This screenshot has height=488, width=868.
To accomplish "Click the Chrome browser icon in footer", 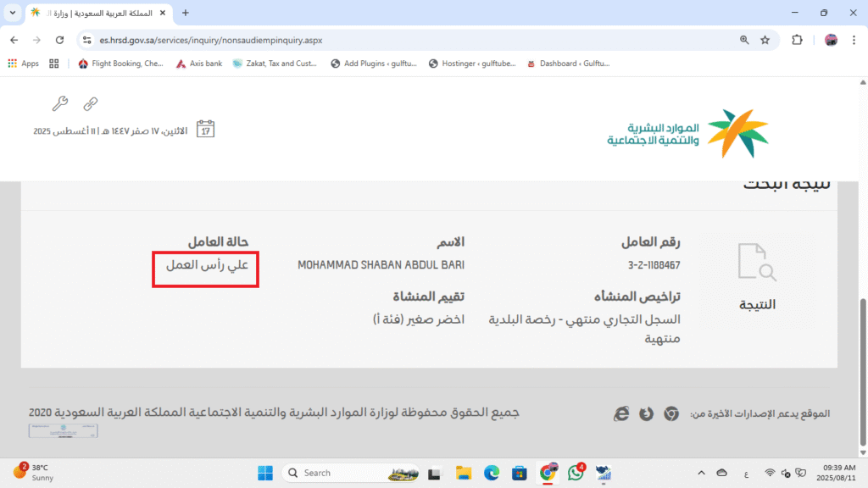I will [x=670, y=413].
